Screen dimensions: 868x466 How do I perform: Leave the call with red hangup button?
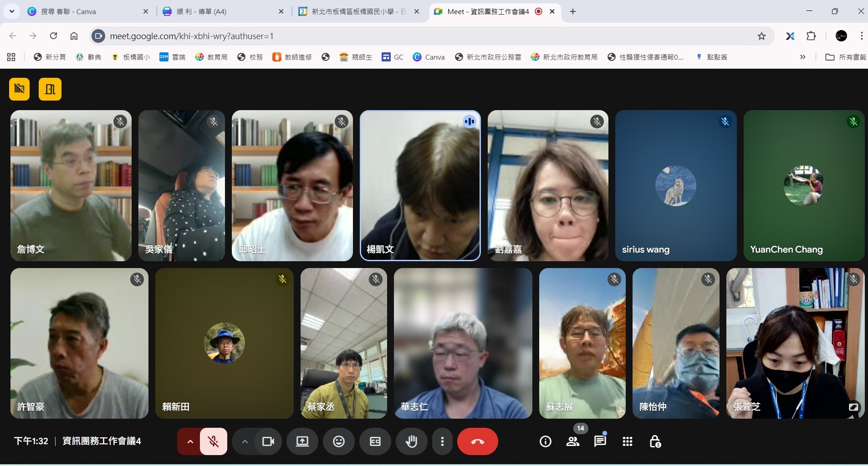[x=477, y=441]
